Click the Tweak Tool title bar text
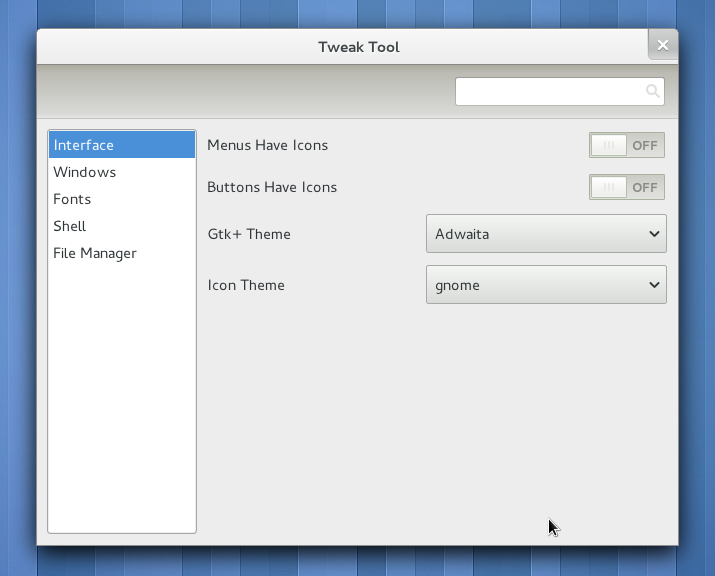The image size is (715, 576). pyautogui.click(x=359, y=47)
